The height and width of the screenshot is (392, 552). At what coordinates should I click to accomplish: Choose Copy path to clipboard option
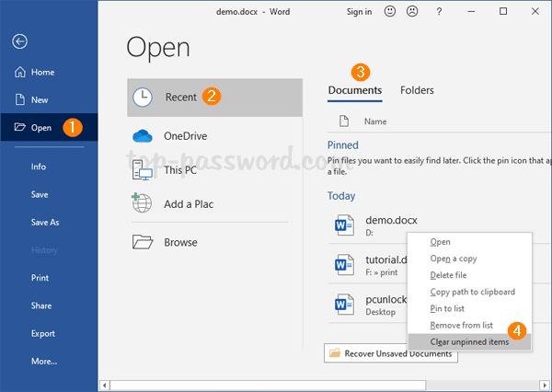point(472,292)
